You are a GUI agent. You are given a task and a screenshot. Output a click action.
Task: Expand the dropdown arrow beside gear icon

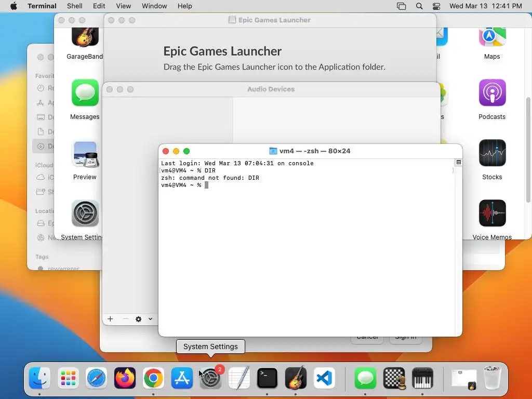click(x=150, y=319)
